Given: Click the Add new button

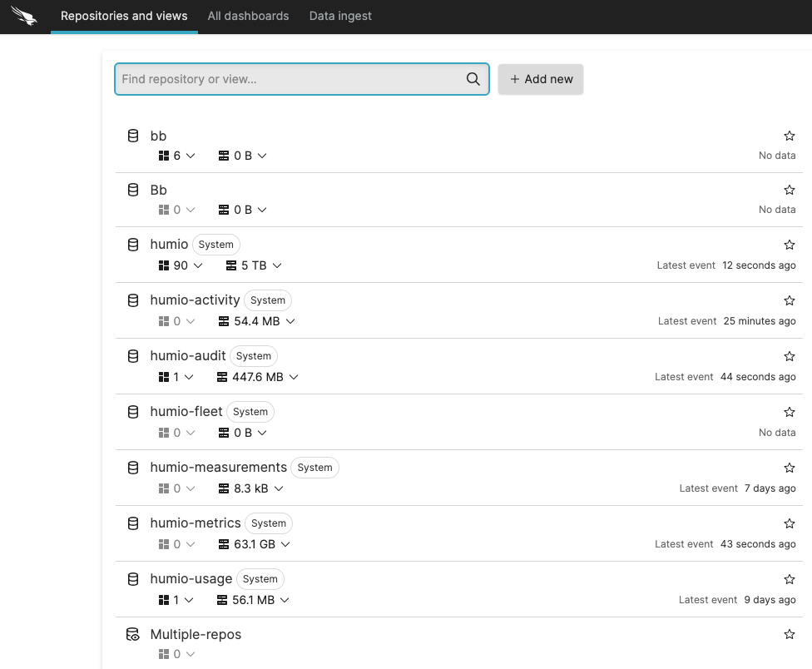Looking at the screenshot, I should pos(541,79).
